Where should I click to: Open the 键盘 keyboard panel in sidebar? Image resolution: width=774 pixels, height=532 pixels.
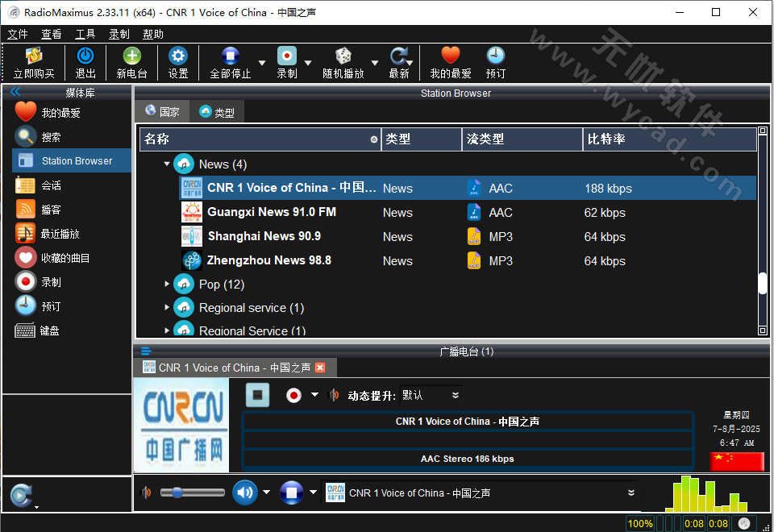click(x=48, y=330)
